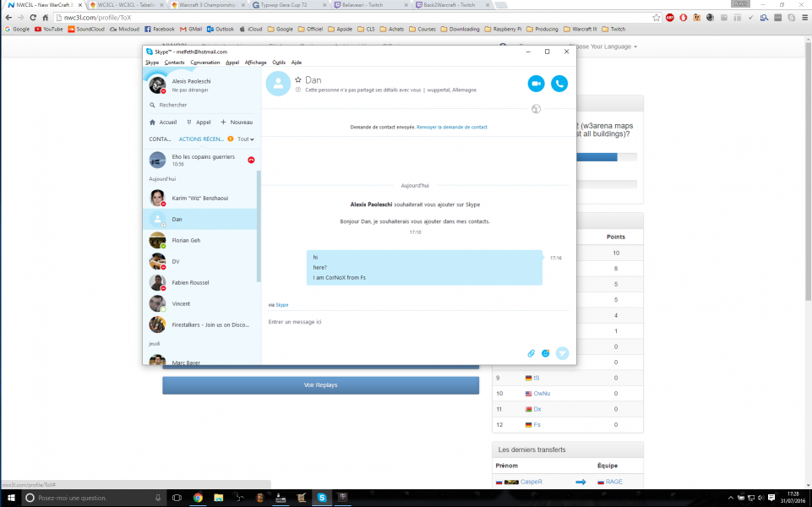Switch to the CONTA... contacts tab
This screenshot has width=812, height=507.
tap(160, 139)
